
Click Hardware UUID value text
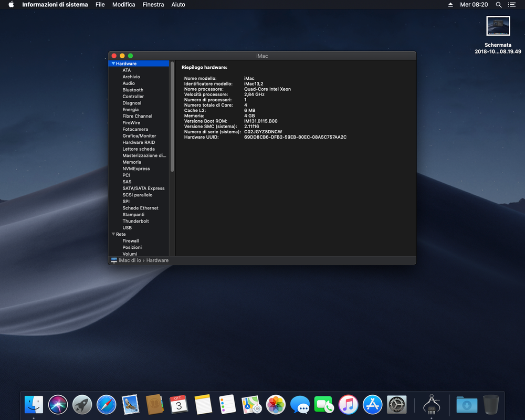click(x=295, y=137)
